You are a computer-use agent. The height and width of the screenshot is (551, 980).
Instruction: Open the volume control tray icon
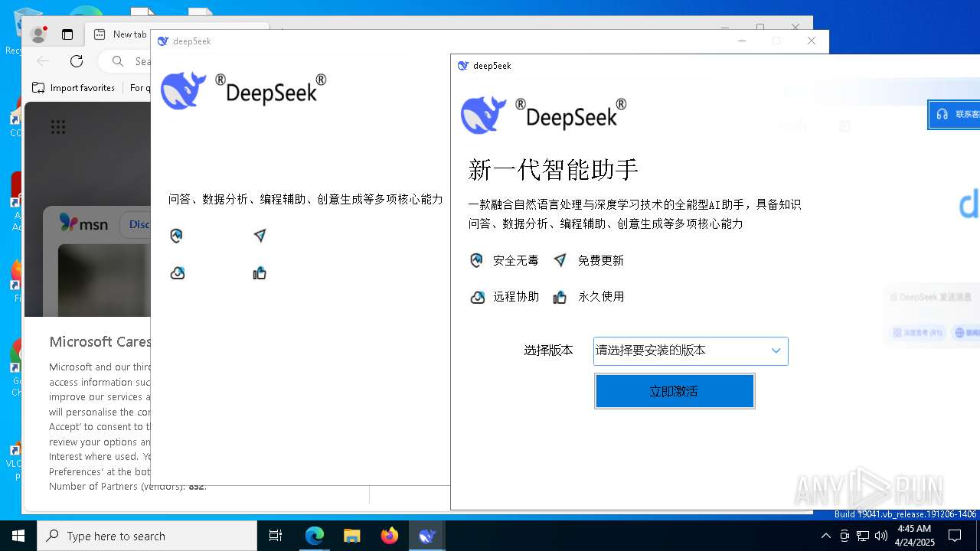(881, 536)
